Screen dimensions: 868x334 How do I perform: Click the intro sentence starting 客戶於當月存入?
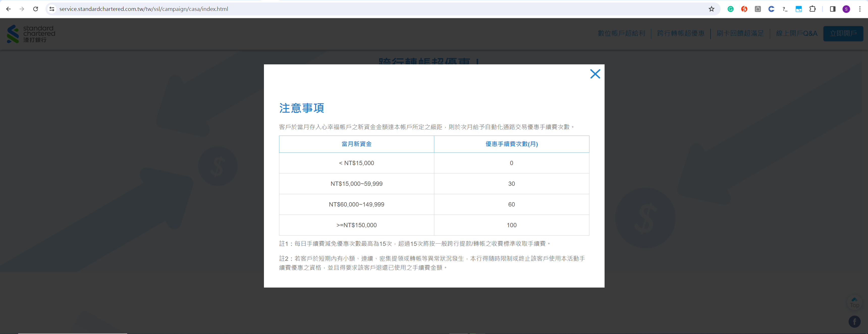click(x=427, y=127)
